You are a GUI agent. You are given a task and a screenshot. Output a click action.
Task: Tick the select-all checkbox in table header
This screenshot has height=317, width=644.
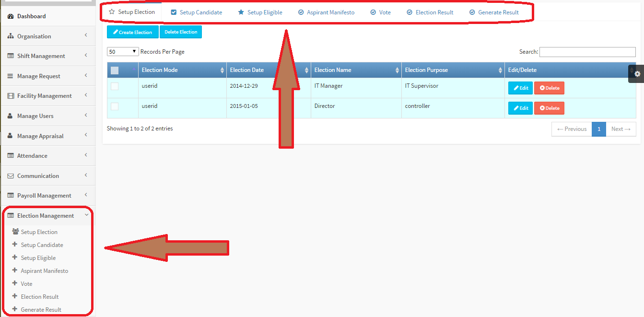pyautogui.click(x=115, y=70)
